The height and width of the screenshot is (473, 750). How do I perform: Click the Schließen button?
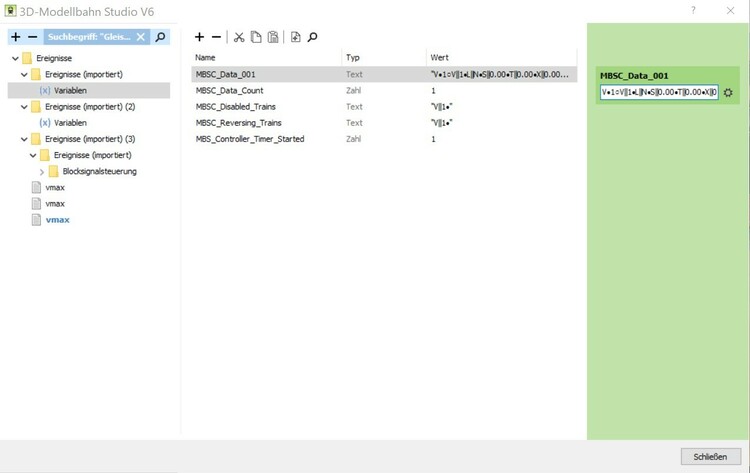coord(711,457)
